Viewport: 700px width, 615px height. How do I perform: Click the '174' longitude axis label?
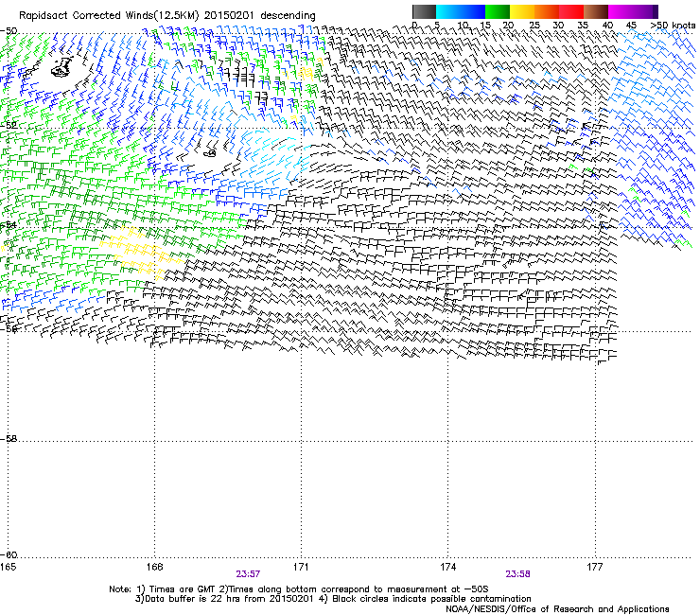[x=447, y=567]
